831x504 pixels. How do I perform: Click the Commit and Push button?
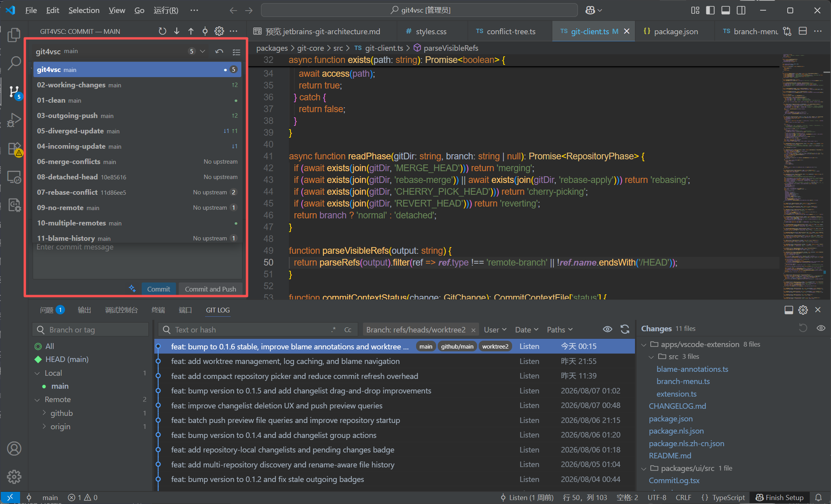coord(211,289)
